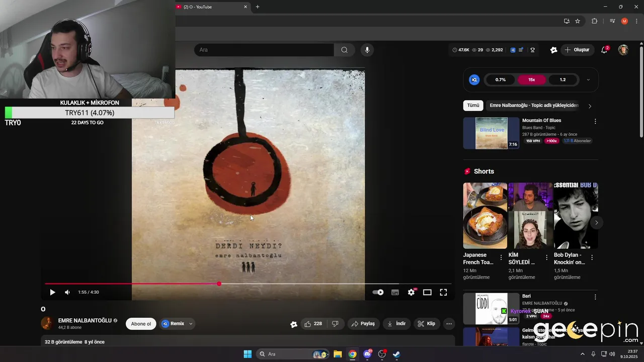Open the more actions three-dot menu under the video
This screenshot has width=644, height=362.
(x=449, y=324)
